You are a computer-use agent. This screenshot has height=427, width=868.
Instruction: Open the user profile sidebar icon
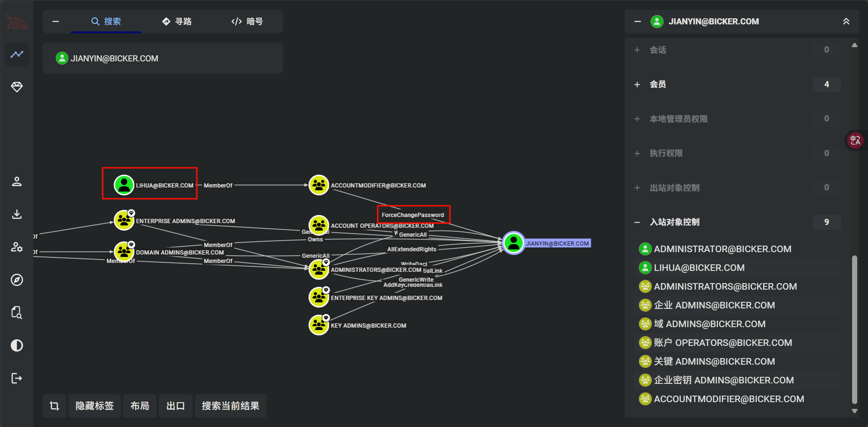[x=17, y=181]
